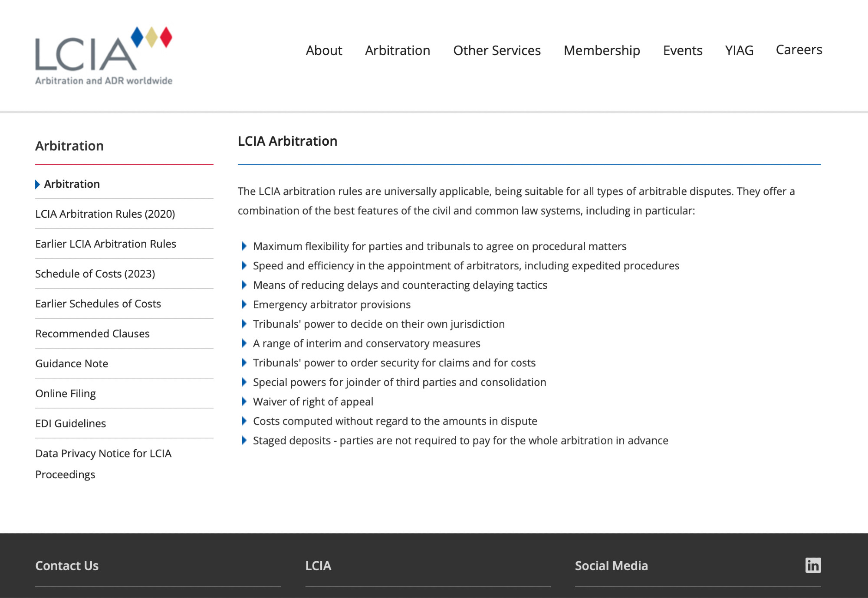Open the LinkedIn icon in footer
The height and width of the screenshot is (598, 868).
click(x=813, y=565)
